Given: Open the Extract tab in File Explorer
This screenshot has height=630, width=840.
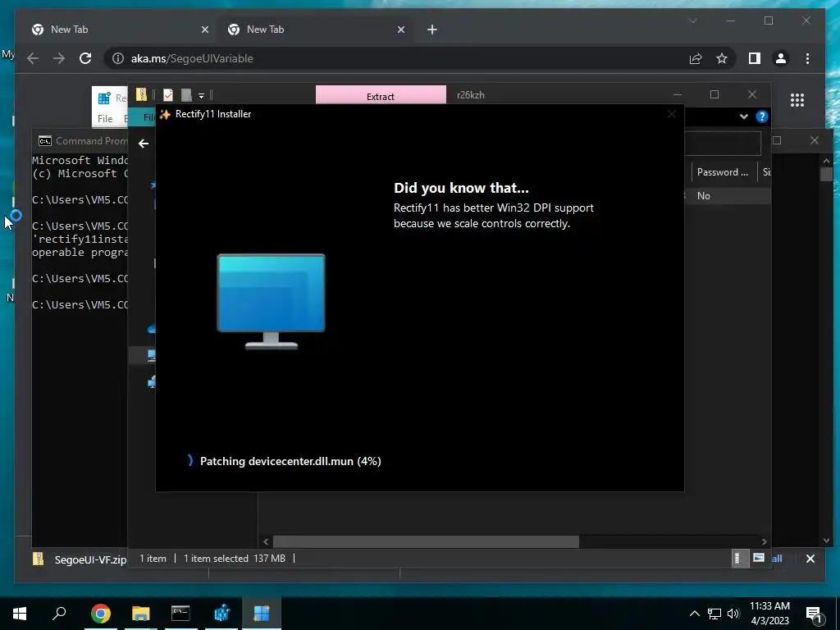Looking at the screenshot, I should [381, 96].
